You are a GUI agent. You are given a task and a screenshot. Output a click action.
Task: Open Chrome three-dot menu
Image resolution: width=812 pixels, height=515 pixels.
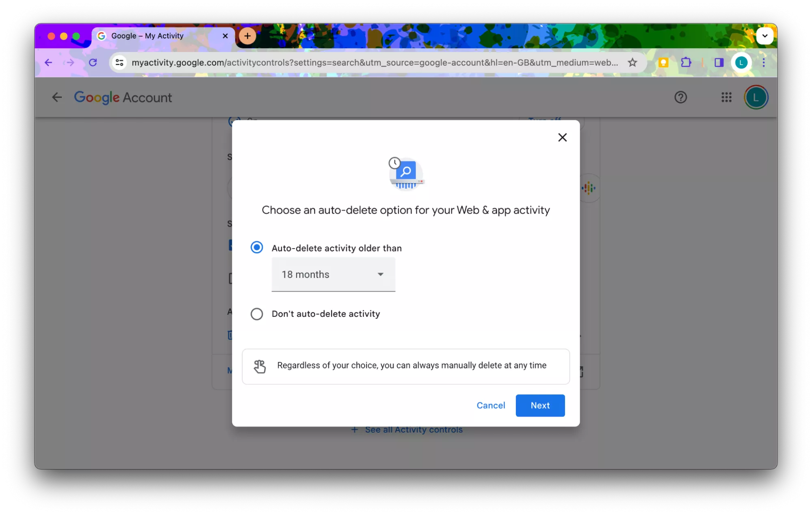(x=764, y=63)
